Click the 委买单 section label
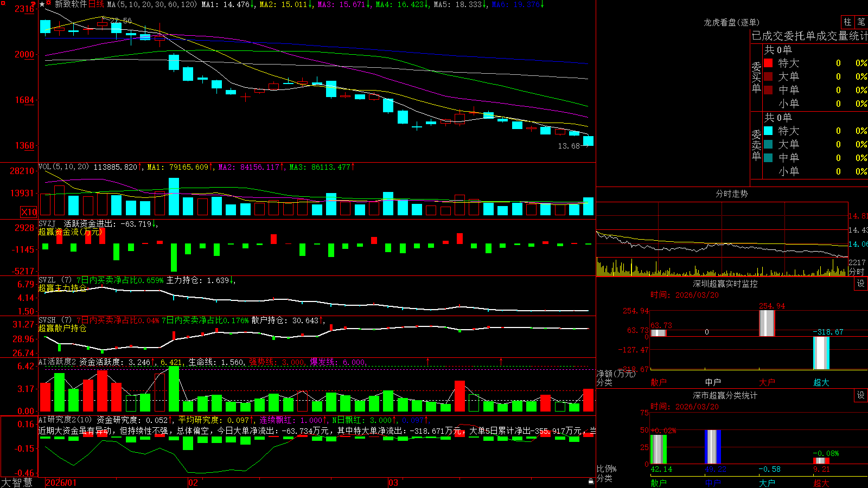This screenshot has height=488, width=868. 756,77
